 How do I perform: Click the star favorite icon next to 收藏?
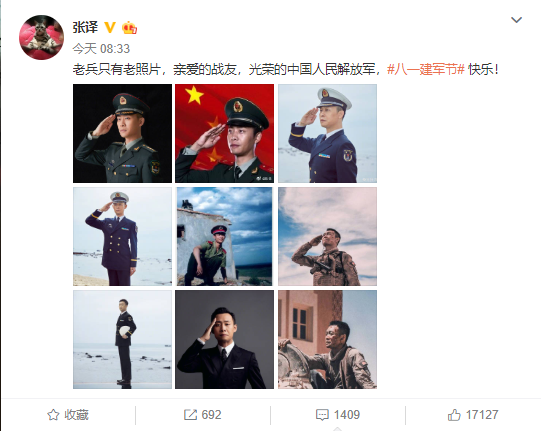tap(53, 415)
